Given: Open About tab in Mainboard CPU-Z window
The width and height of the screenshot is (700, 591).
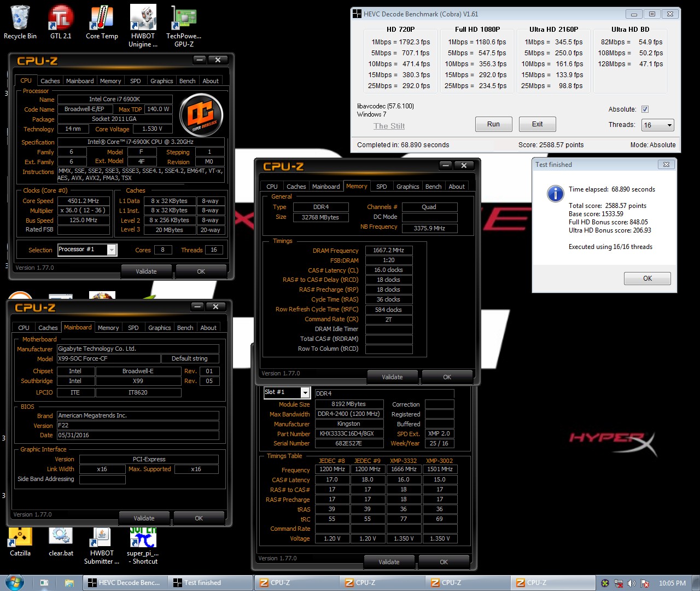Looking at the screenshot, I should [x=208, y=328].
